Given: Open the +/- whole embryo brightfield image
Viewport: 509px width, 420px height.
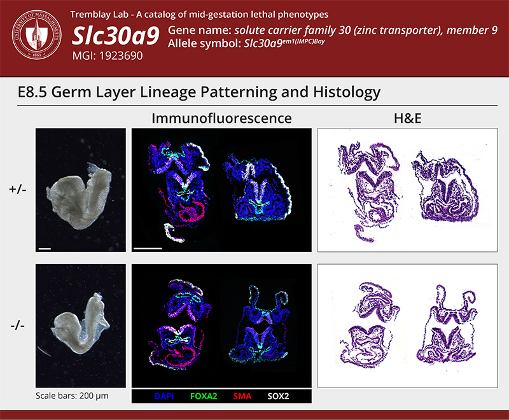Looking at the screenshot, I should 80,190.
